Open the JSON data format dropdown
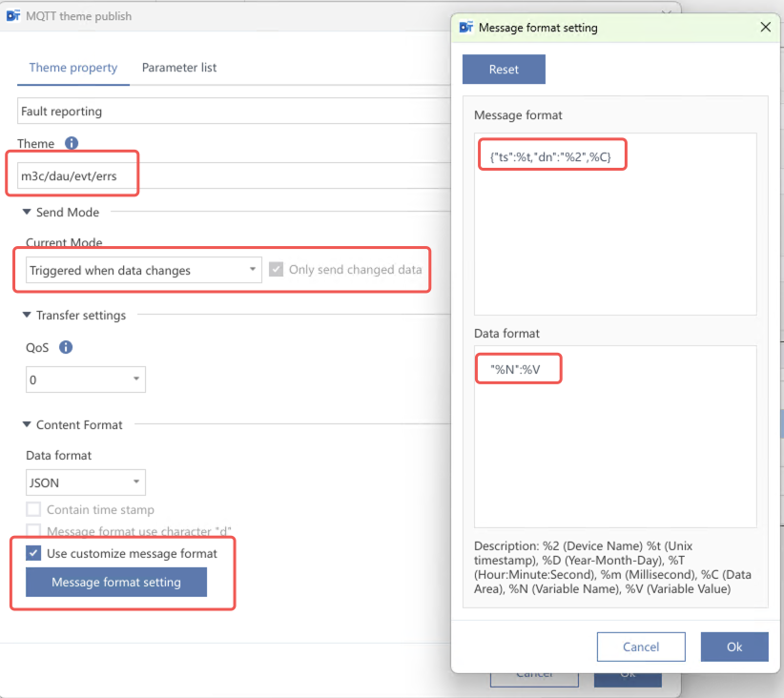Viewport: 784px width, 698px height. (85, 482)
